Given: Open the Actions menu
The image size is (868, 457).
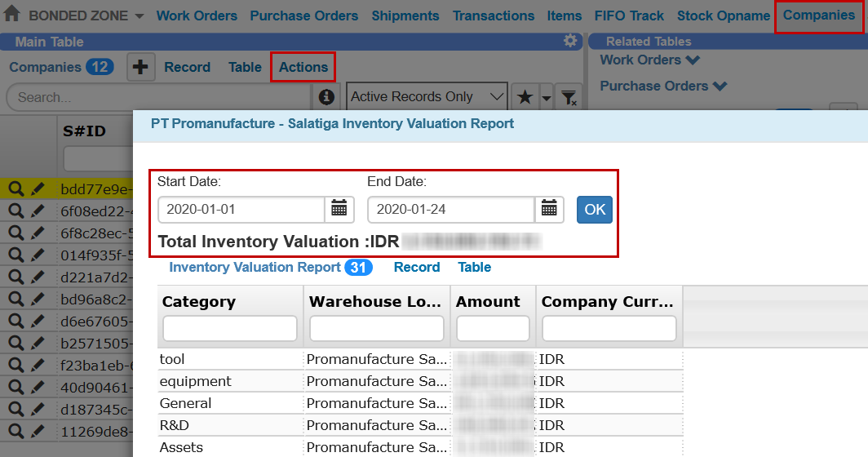Looking at the screenshot, I should [x=303, y=68].
